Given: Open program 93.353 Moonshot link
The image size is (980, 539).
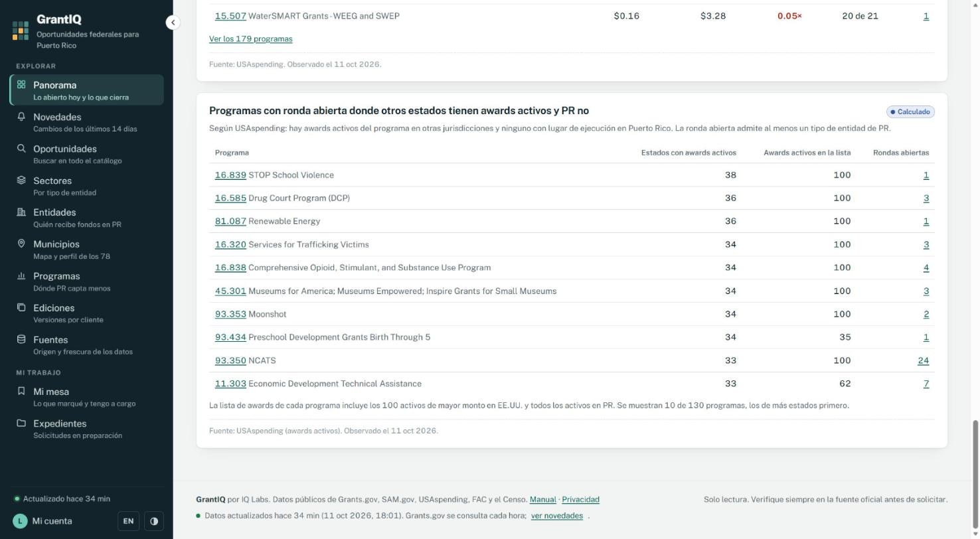Looking at the screenshot, I should [230, 314].
